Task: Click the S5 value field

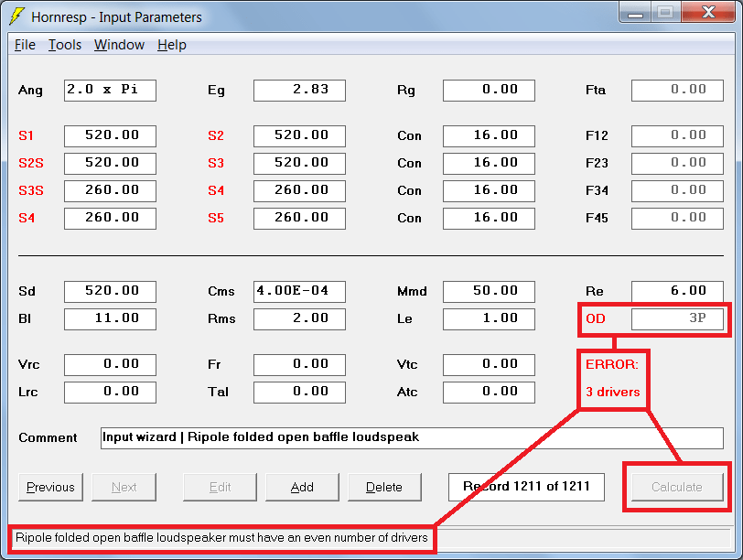Action: (299, 219)
